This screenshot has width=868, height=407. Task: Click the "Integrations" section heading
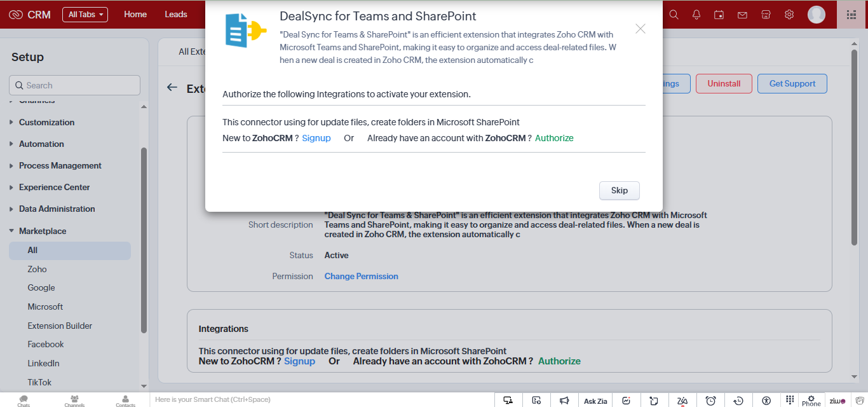pyautogui.click(x=223, y=329)
